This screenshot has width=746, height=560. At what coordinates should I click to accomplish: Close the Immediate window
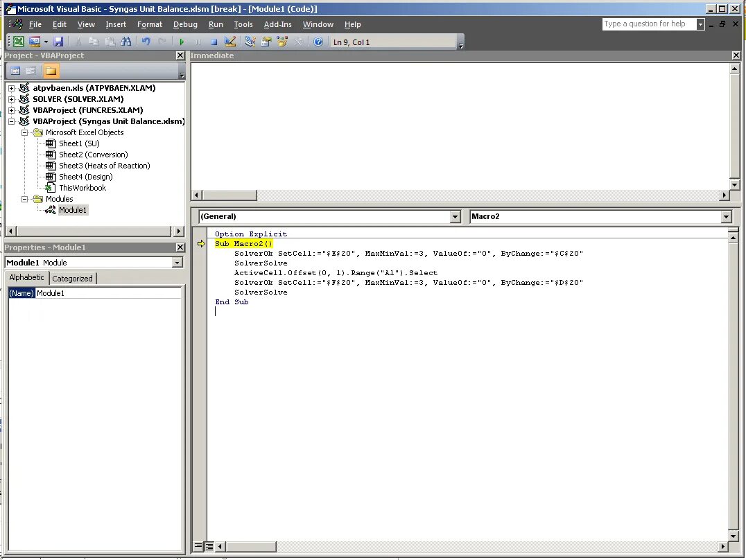pos(736,55)
